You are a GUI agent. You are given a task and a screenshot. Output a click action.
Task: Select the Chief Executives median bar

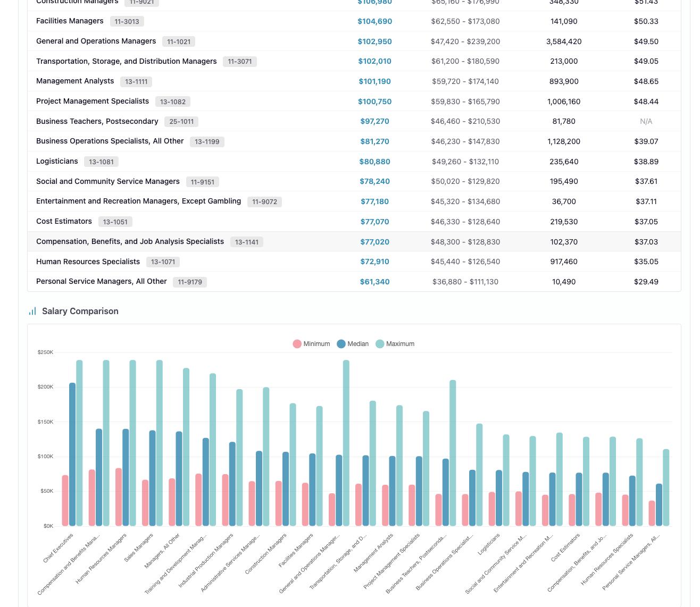[x=72, y=454]
